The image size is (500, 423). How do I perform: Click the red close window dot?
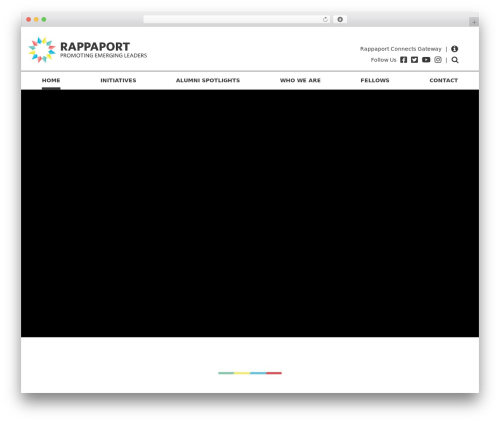(x=29, y=19)
